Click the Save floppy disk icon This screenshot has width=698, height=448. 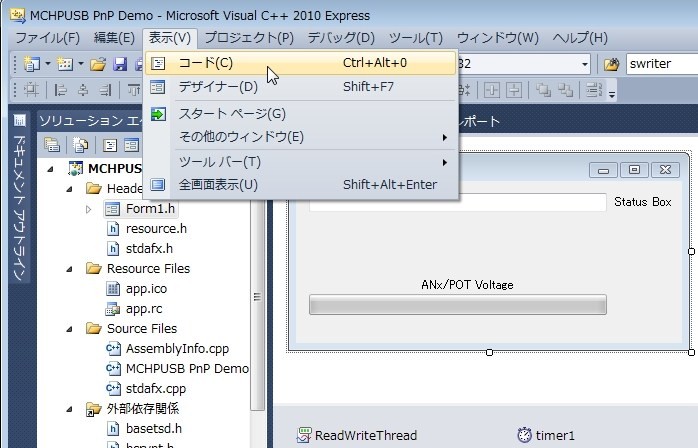coord(120,64)
